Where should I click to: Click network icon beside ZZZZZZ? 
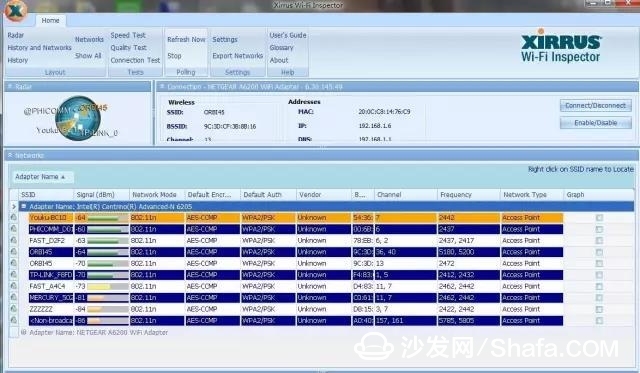[14, 309]
